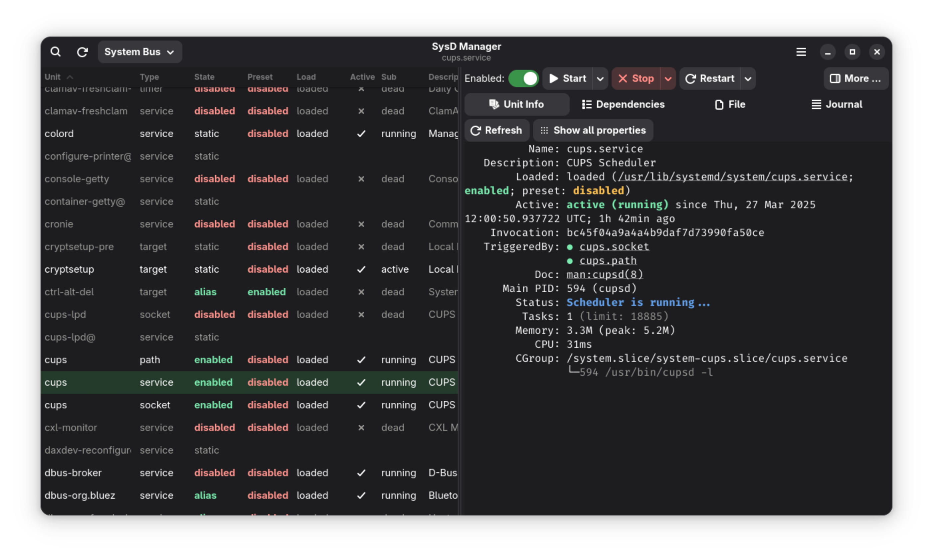Maximize the SysD Manager window
The image size is (933, 560).
click(x=852, y=52)
